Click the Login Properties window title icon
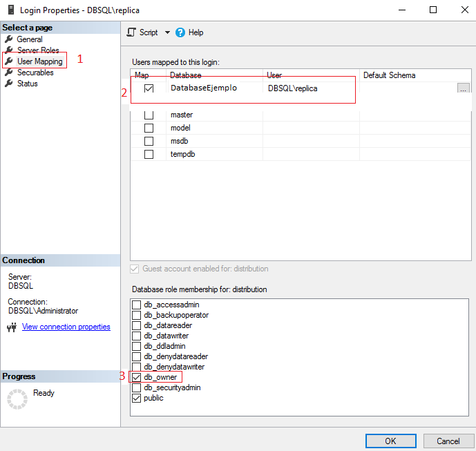 coord(10,10)
